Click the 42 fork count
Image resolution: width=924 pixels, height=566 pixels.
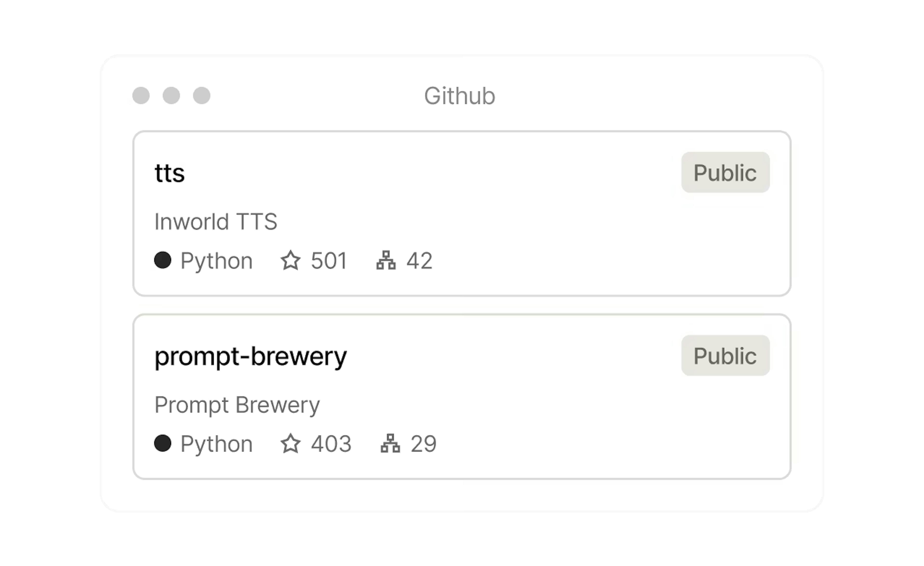[419, 261]
